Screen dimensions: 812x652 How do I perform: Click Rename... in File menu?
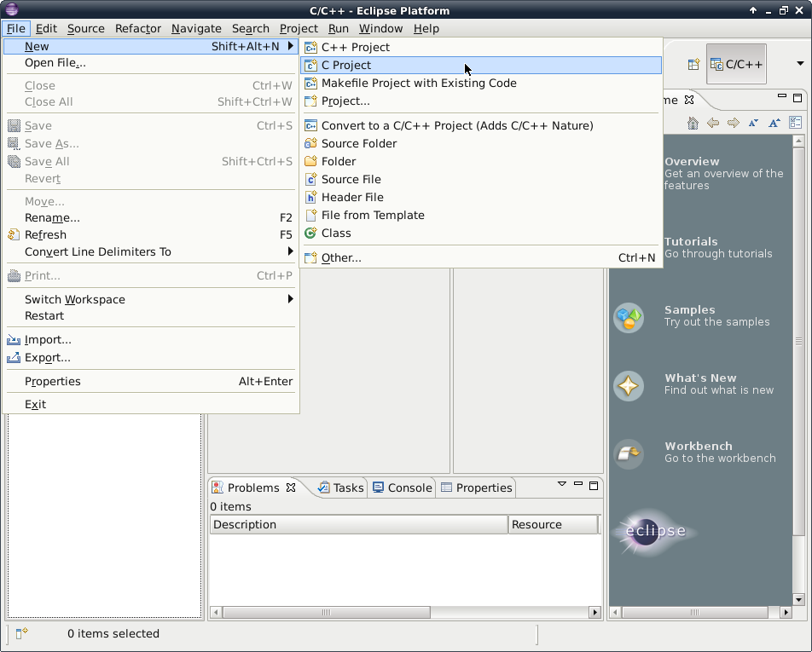click(151, 218)
